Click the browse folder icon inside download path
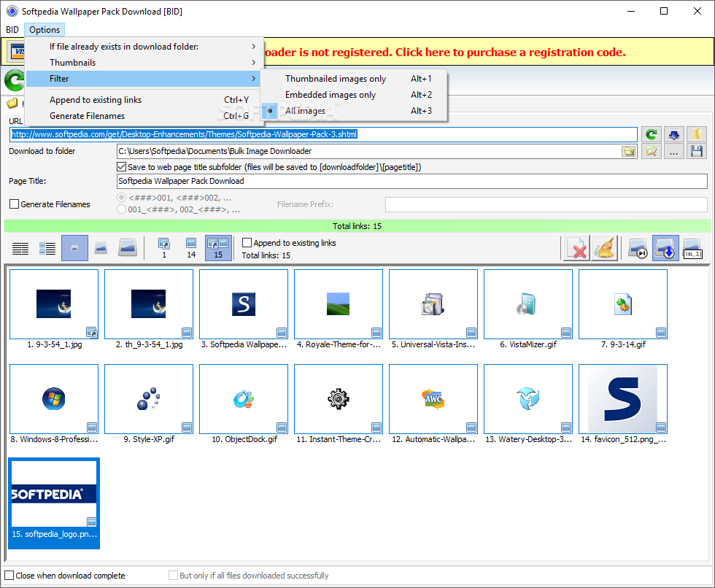 pos(629,151)
